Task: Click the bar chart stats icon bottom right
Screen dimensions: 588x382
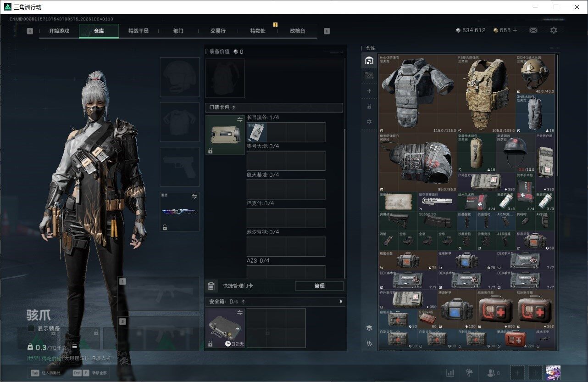Action: 450,373
